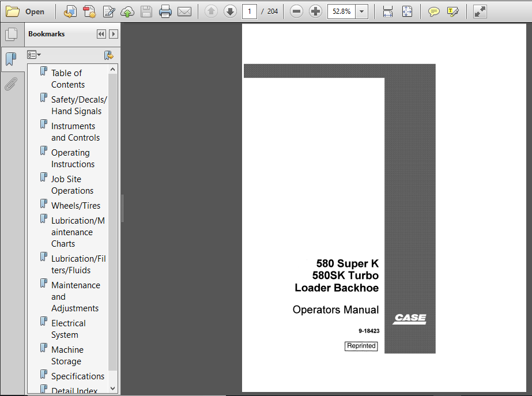This screenshot has height=396, width=532.
Task: Click the Email envelope icon
Action: [184, 12]
